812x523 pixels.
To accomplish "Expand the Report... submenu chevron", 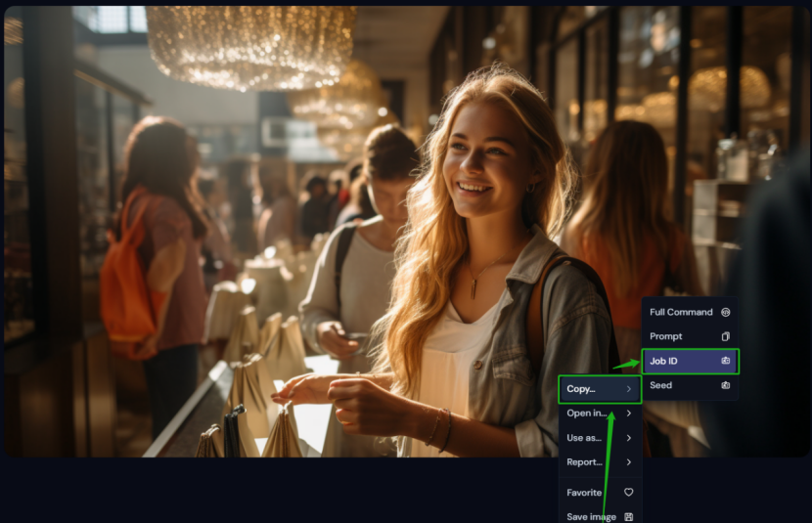I will pos(629,462).
